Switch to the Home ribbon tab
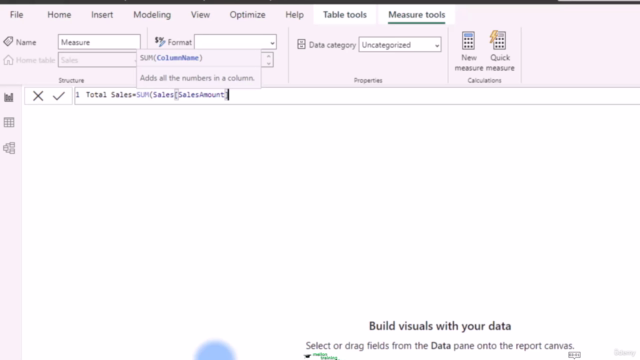Screen dimensions: 640x360 pyautogui.click(x=59, y=15)
